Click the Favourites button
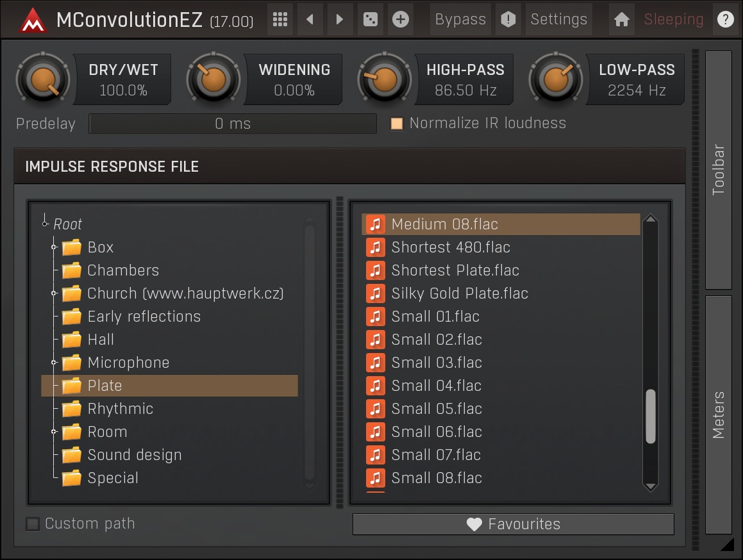Viewport: 743px width, 560px height. coord(513,524)
